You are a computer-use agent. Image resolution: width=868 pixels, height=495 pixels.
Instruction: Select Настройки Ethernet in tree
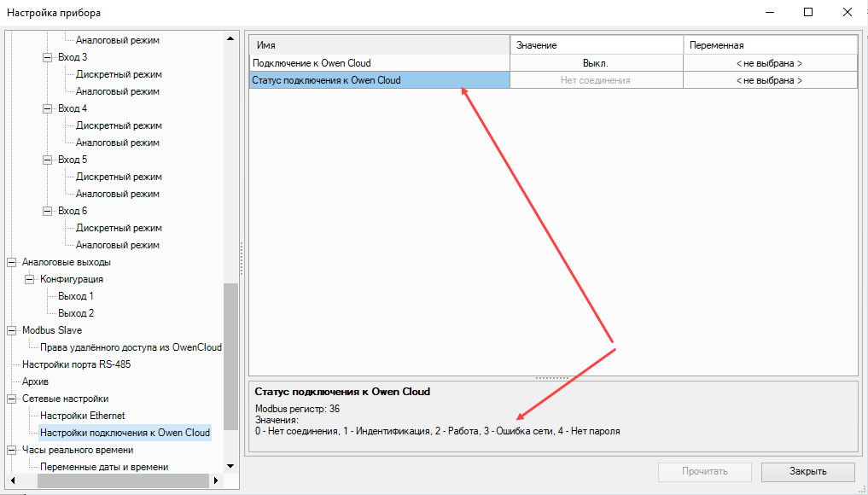tap(82, 416)
